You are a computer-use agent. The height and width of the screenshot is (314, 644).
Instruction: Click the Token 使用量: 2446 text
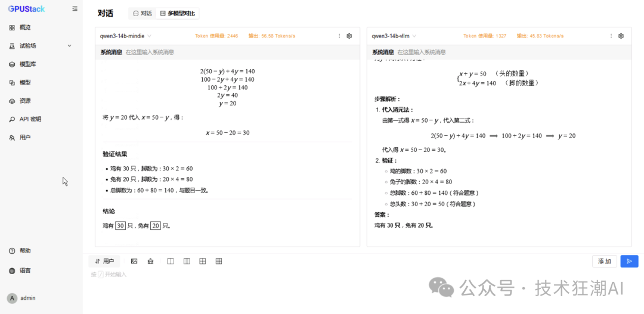click(x=216, y=36)
